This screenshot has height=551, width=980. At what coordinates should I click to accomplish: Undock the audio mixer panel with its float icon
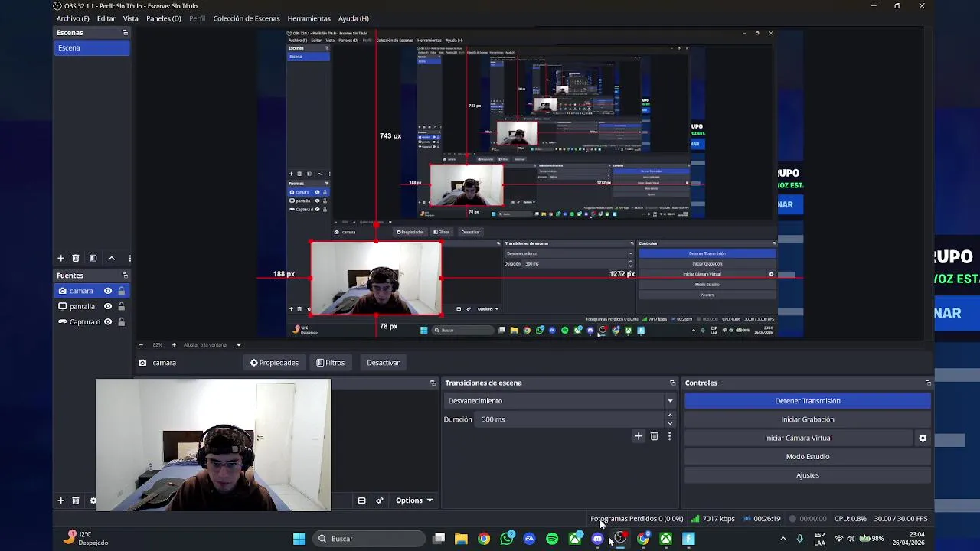pos(433,383)
